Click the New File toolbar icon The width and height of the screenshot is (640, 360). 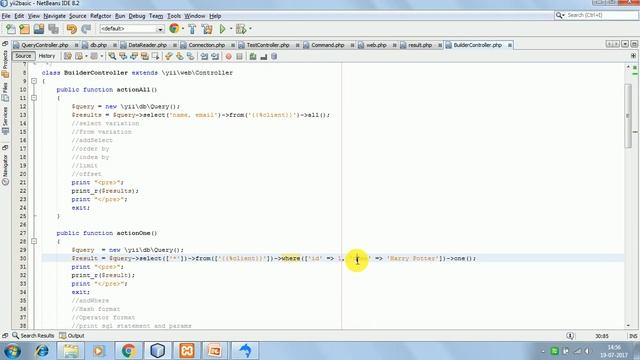[x=11, y=29]
